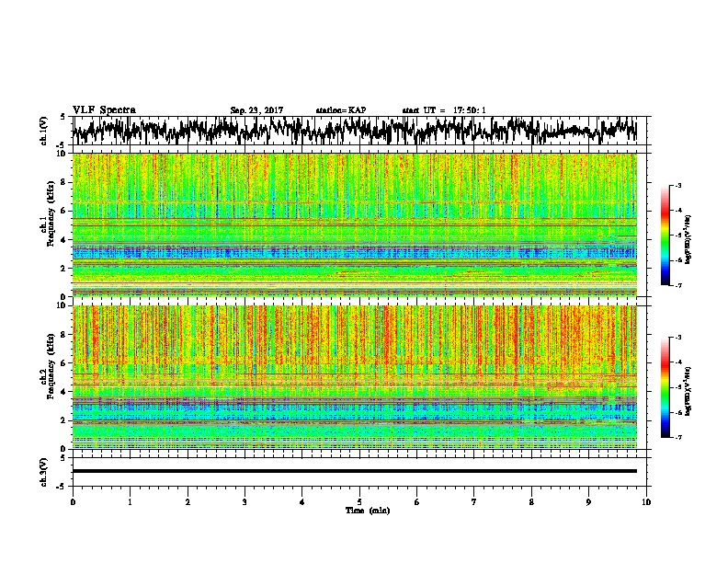Select the date text "Sep. 23, 2017"

[256, 110]
